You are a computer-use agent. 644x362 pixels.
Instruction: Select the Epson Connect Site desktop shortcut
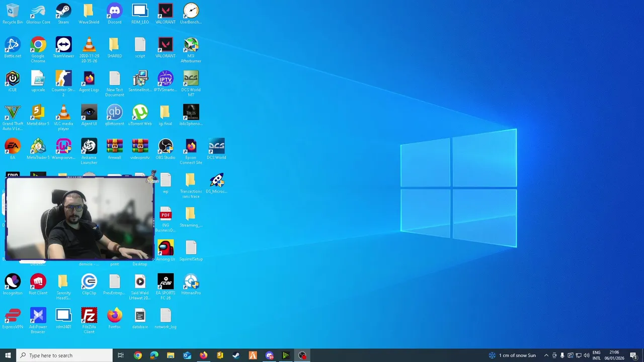(x=191, y=151)
